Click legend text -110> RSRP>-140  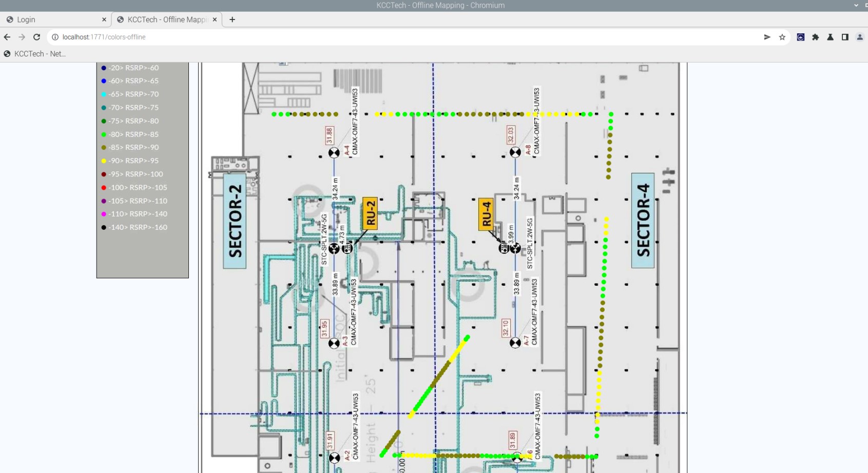pos(138,214)
